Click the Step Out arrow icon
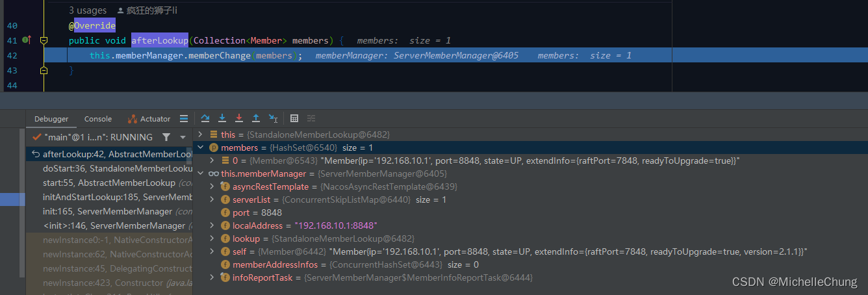The height and width of the screenshot is (295, 868). 256,118
